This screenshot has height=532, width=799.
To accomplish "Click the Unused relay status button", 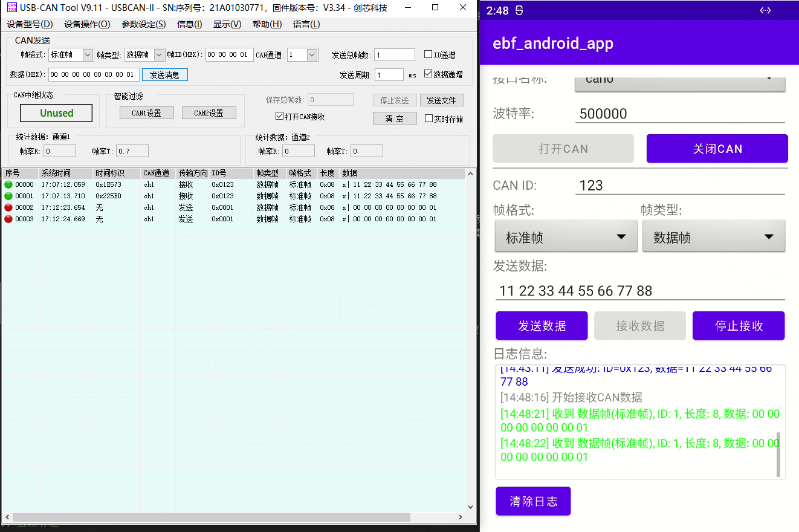I will [56, 113].
